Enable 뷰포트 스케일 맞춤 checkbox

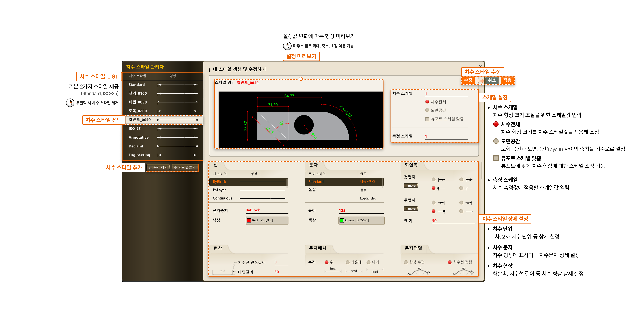click(x=427, y=119)
